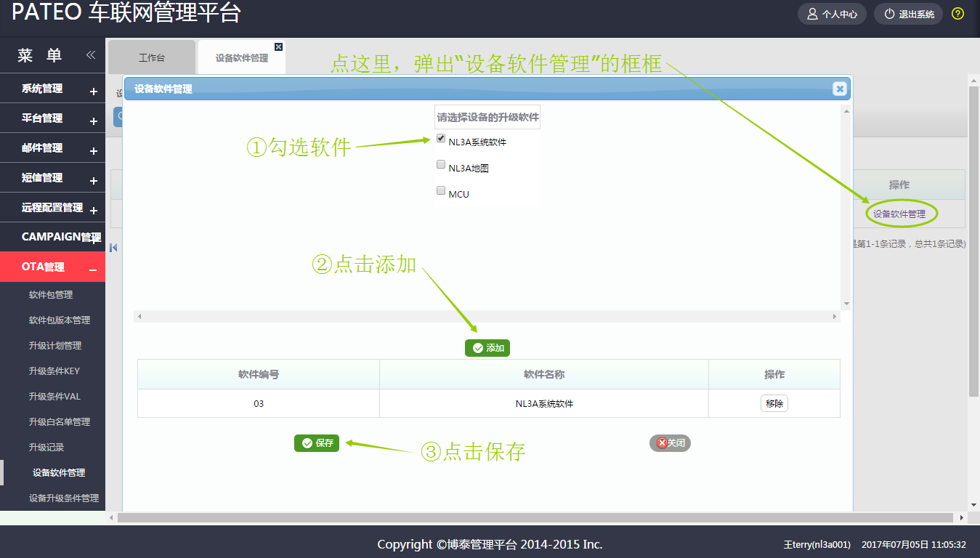Click the 软件名称 column header
This screenshot has height=558, width=980.
click(544, 374)
